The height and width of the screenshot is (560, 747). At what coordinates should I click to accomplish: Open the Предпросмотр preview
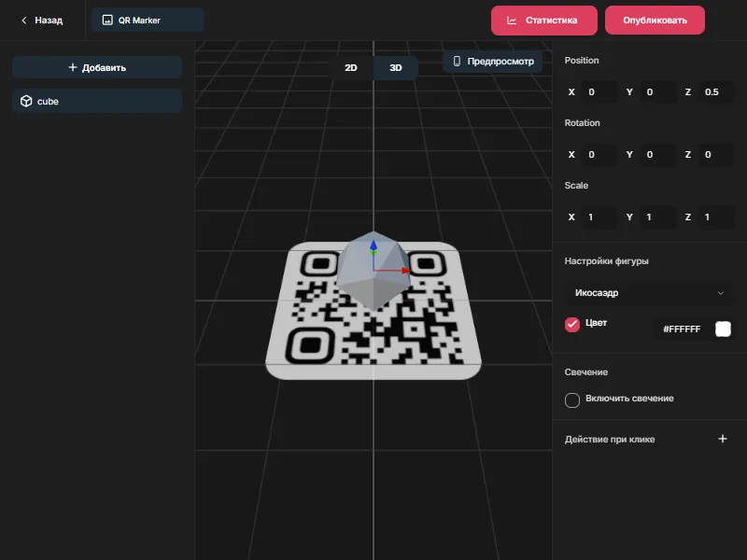(493, 62)
